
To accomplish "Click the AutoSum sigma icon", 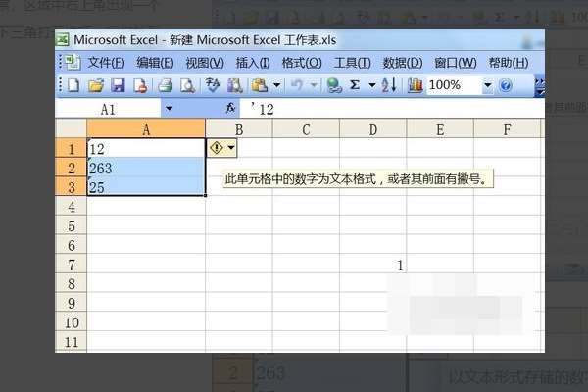I will pyautogui.click(x=355, y=85).
